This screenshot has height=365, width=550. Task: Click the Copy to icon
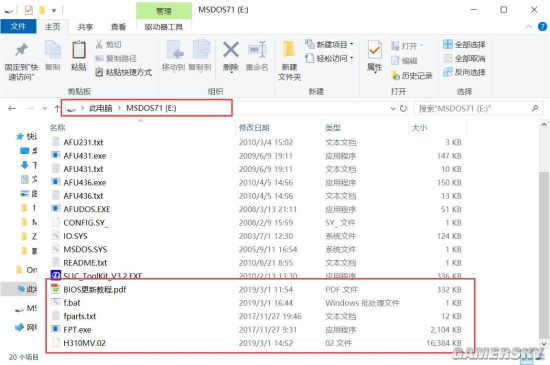pos(201,50)
